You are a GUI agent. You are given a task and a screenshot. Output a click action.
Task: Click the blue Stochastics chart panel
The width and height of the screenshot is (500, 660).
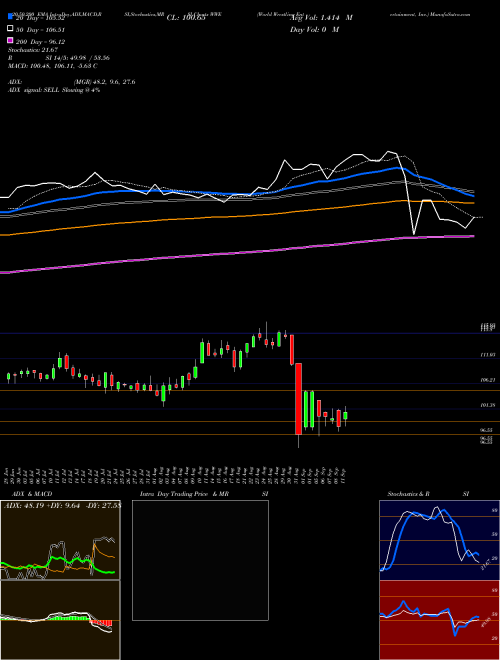439,540
